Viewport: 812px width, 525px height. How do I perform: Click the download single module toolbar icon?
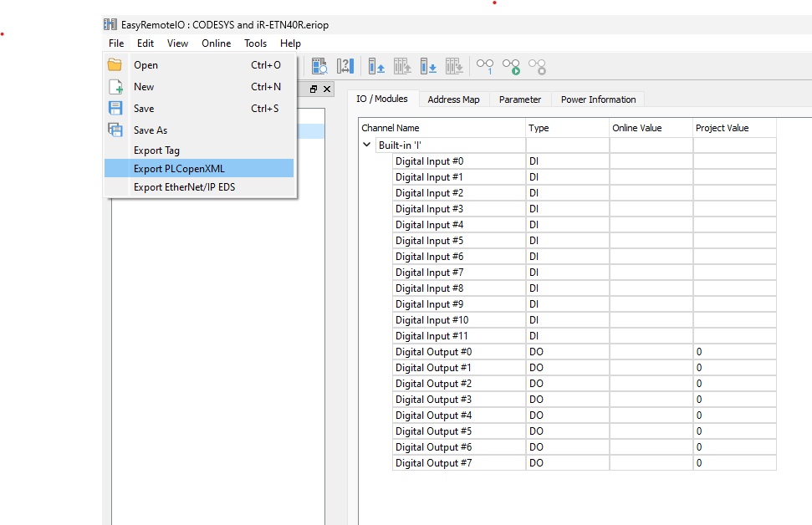428,66
